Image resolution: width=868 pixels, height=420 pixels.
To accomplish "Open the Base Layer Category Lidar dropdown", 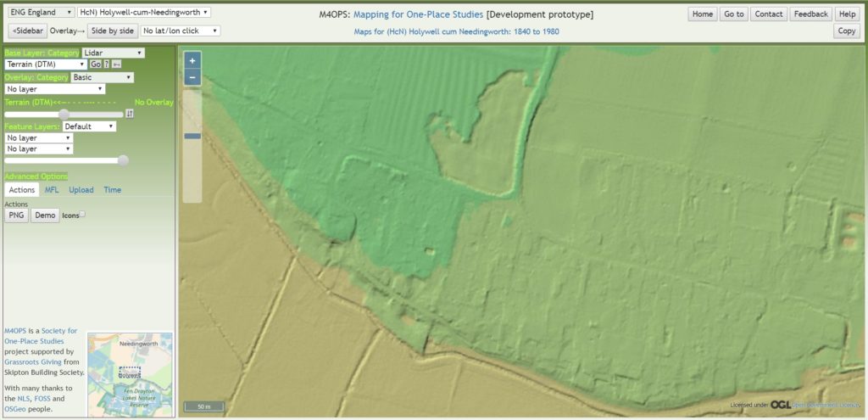I will 114,53.
